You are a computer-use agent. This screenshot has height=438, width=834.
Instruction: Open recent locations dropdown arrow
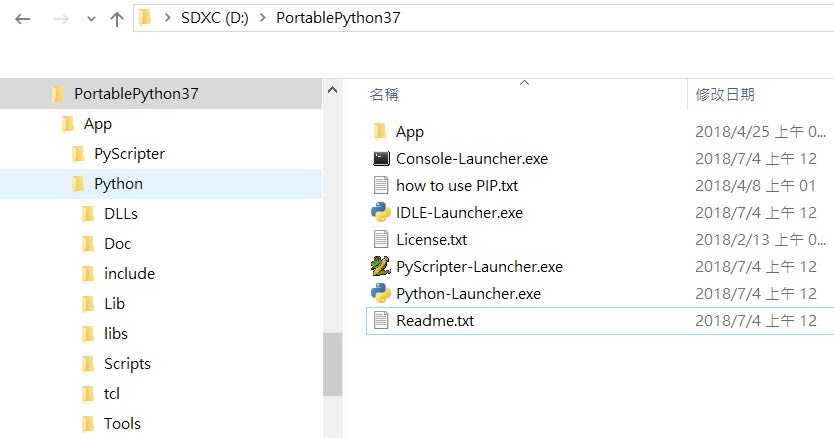click(91, 20)
